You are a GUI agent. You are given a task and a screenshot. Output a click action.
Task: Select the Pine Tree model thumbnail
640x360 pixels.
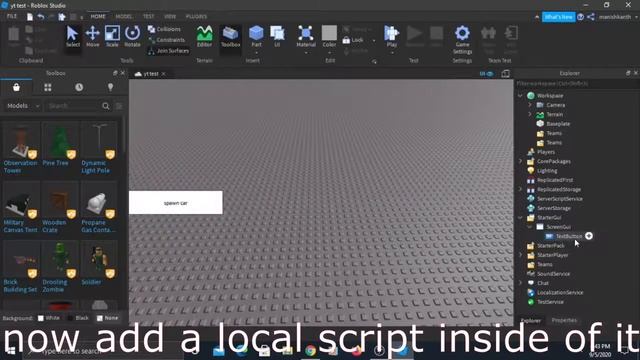pos(60,141)
